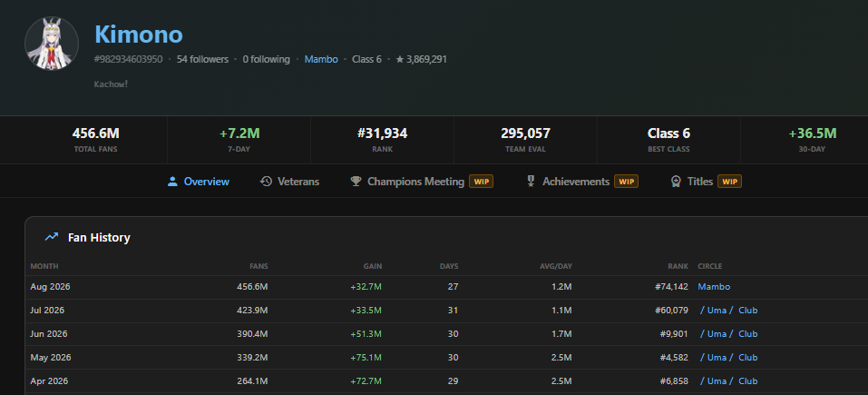Open the Veterans tab

(x=289, y=182)
